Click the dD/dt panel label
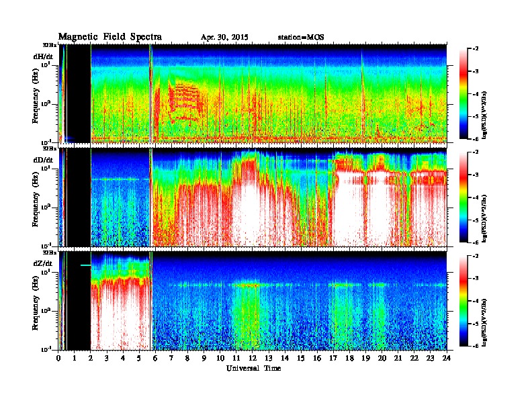 coord(43,160)
